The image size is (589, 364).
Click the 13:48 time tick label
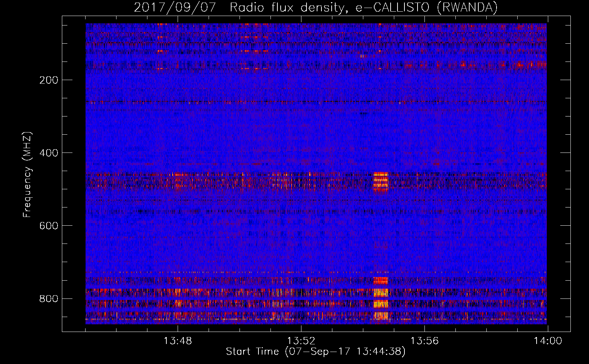[178, 341]
